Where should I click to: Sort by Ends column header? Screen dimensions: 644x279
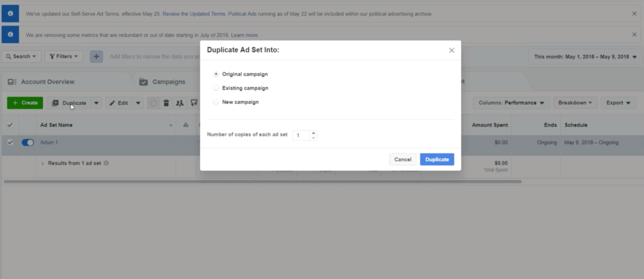[550, 125]
